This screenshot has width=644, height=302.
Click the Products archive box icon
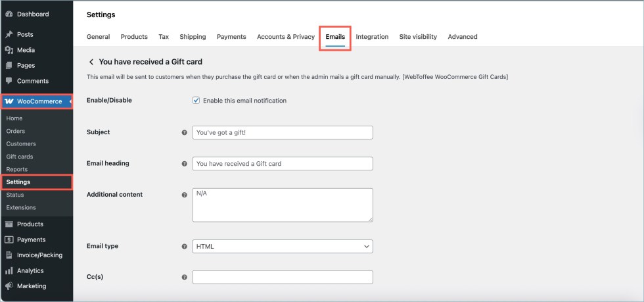[x=9, y=224]
